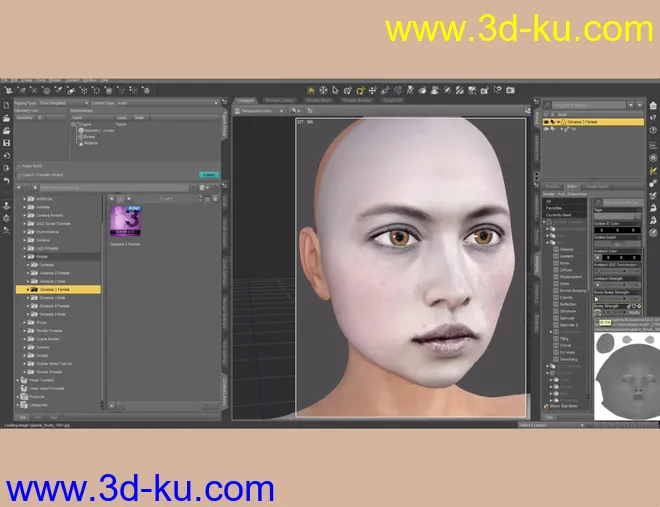
Task: Click the back arrow beside content search
Action: coord(19,187)
